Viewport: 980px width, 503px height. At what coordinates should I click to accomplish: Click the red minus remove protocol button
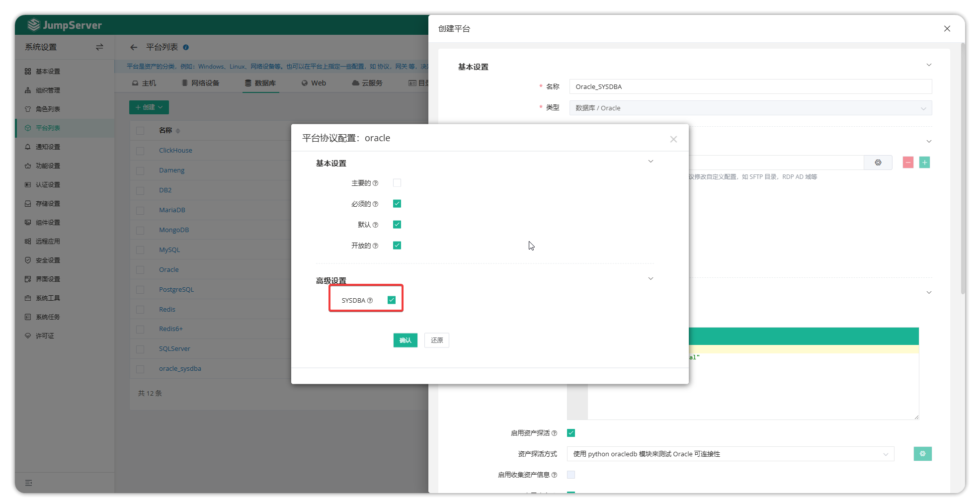tap(908, 163)
